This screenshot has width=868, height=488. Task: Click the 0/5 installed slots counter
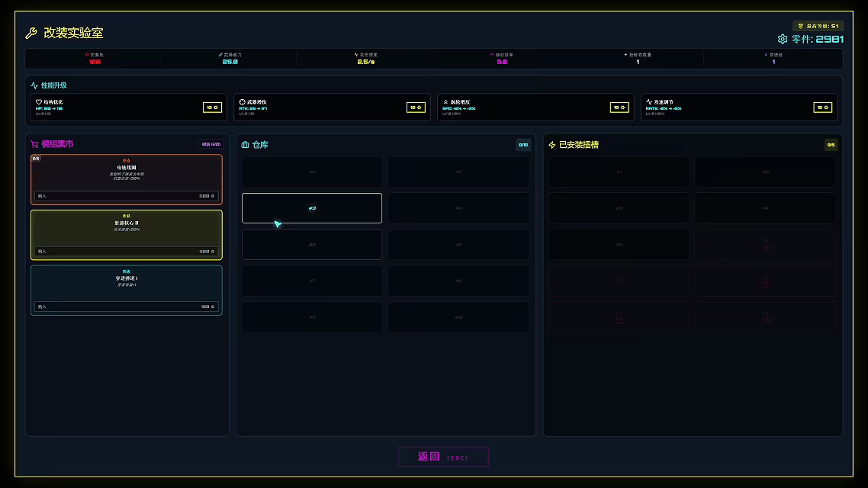coord(831,145)
